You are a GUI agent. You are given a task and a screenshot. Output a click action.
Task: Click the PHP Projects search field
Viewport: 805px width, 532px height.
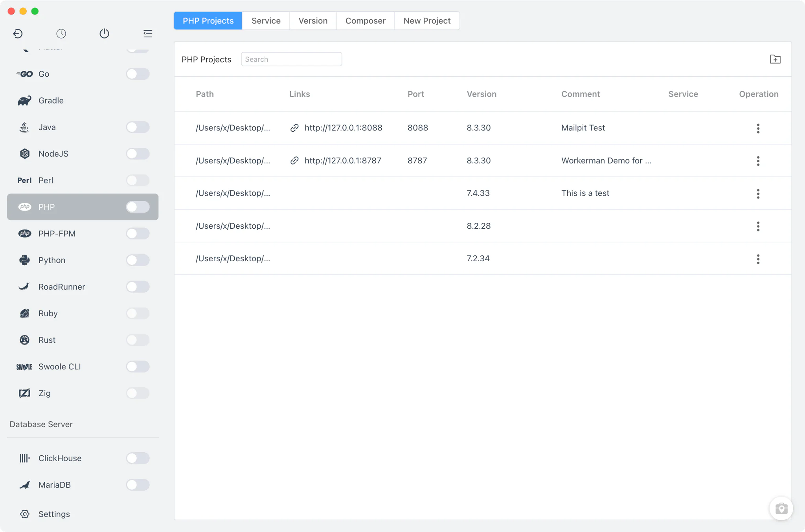(291, 59)
